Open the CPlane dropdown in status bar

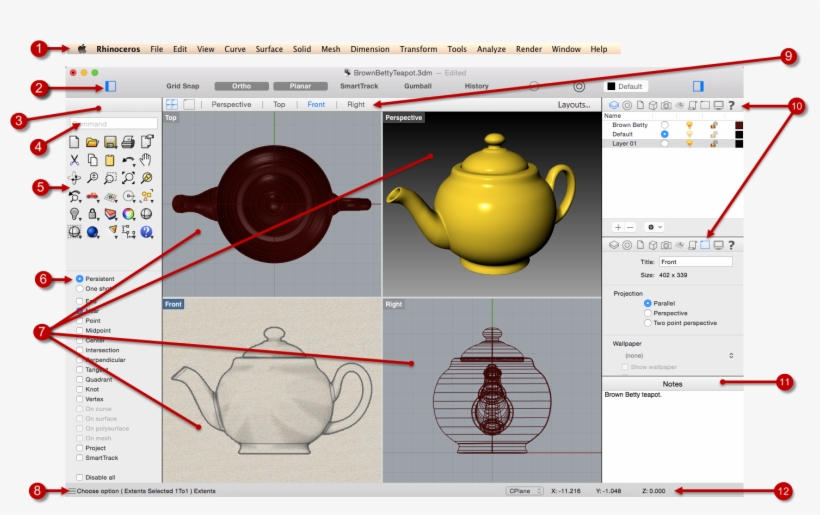pyautogui.click(x=524, y=491)
